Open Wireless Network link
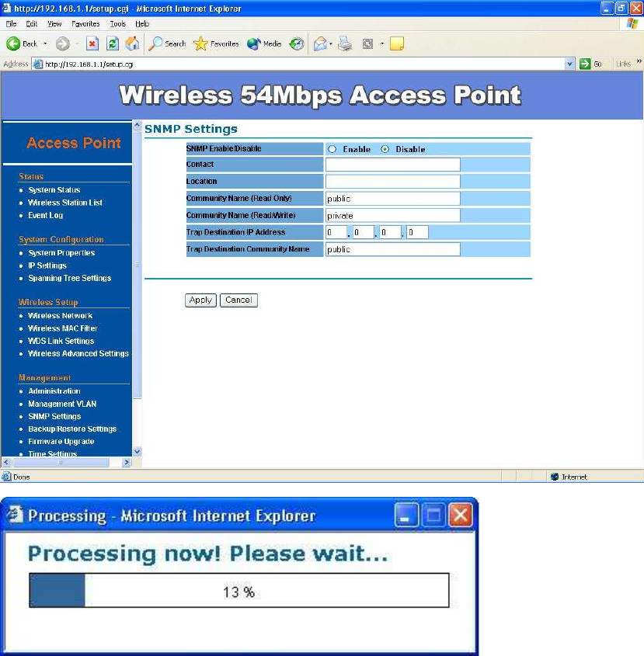The image size is (644, 656). coord(60,315)
